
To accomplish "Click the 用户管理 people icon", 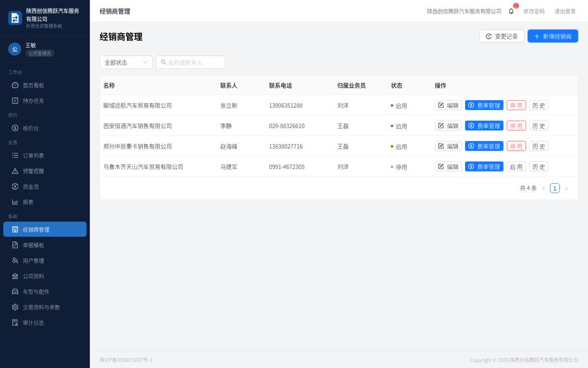I will [x=15, y=261].
